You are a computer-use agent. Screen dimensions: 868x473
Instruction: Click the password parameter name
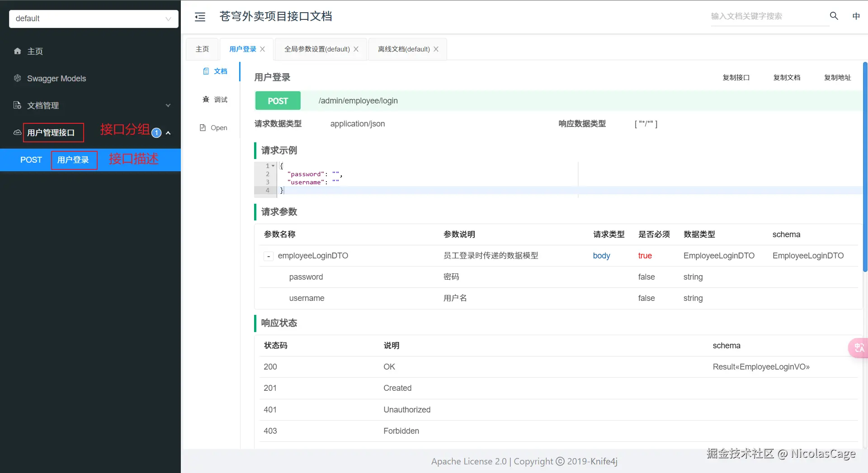[x=306, y=277]
